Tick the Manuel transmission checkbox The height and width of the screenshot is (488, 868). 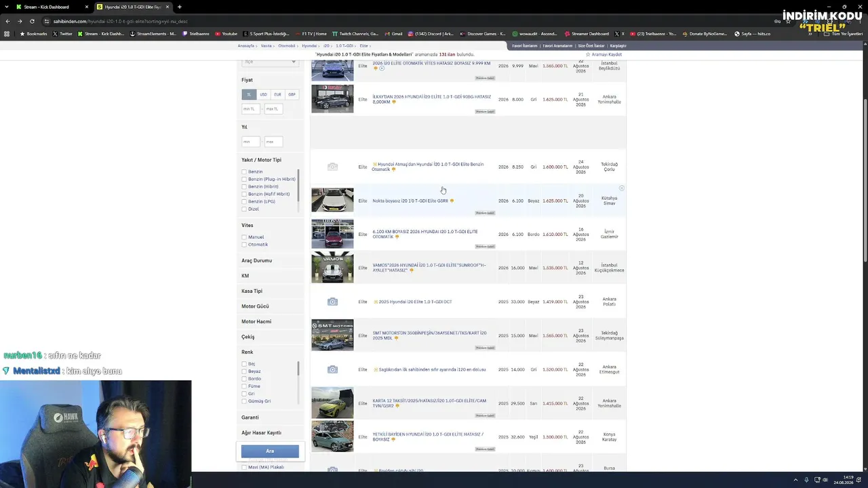coord(244,237)
